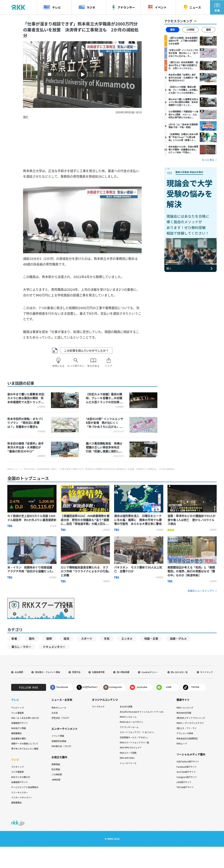Open RKKショッピング in the footer
Image resolution: width=224 pixels, height=868 pixels.
185,708
